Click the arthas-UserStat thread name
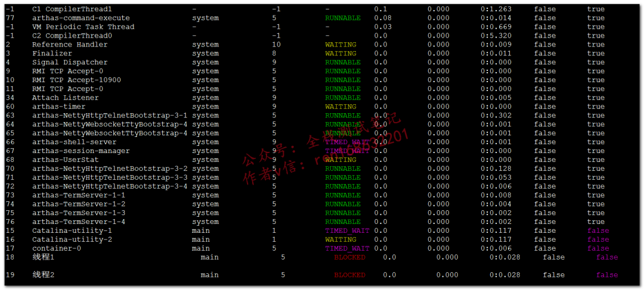 pos(66,160)
